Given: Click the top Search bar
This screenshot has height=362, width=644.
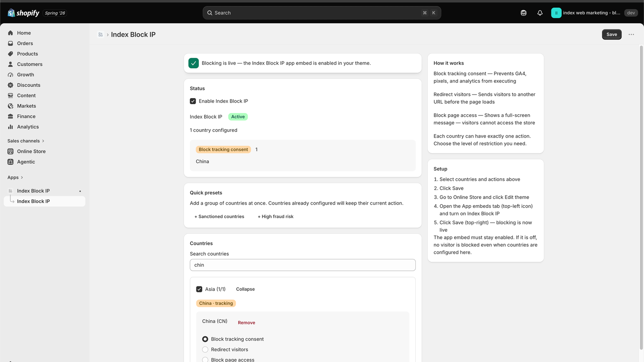Looking at the screenshot, I should point(322,13).
